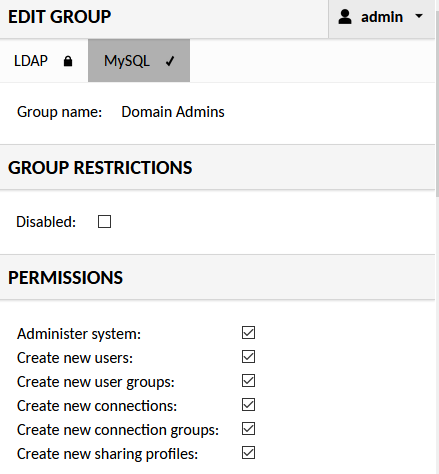
Task: Select the MySQL tab
Action: click(139, 61)
